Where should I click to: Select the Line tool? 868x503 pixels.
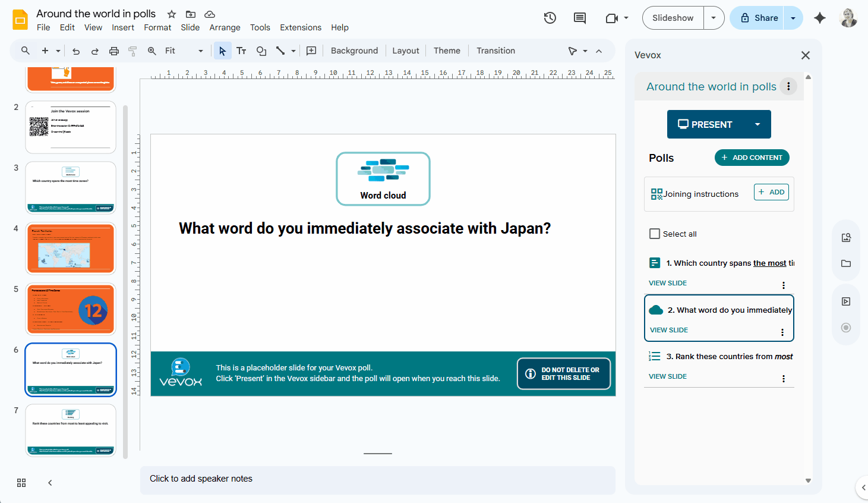(x=280, y=51)
